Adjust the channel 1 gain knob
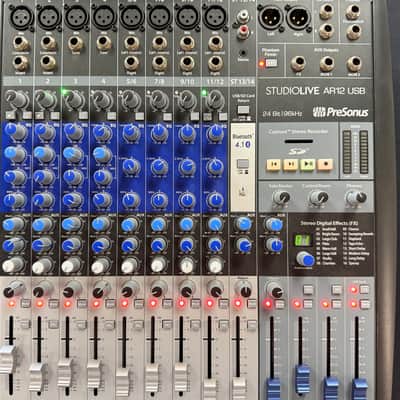Viewport: 400px width, 400px height. (16, 99)
